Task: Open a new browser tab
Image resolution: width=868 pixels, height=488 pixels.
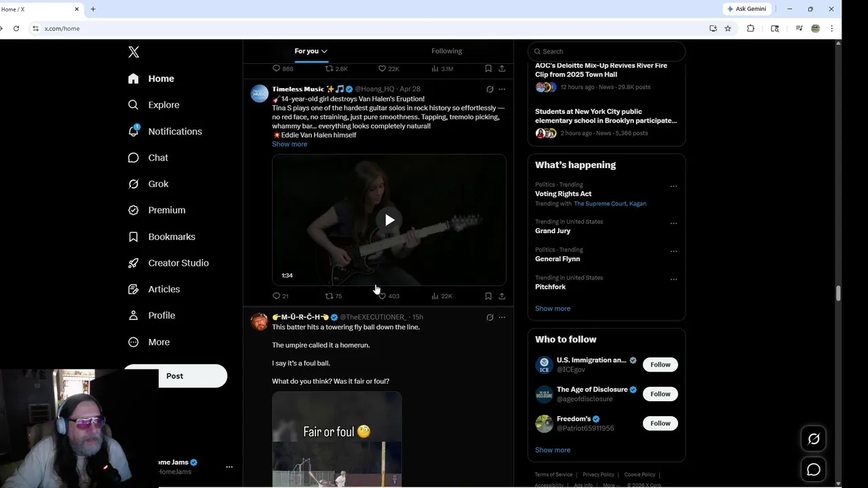Action: (93, 9)
